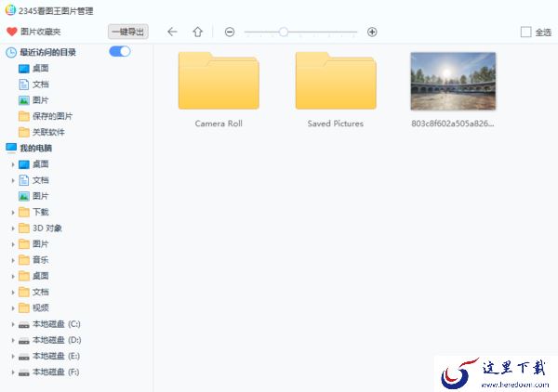Select the yellow-folder 文档 under 我的电脑
The width and height of the screenshot is (558, 392).
tap(33, 292)
